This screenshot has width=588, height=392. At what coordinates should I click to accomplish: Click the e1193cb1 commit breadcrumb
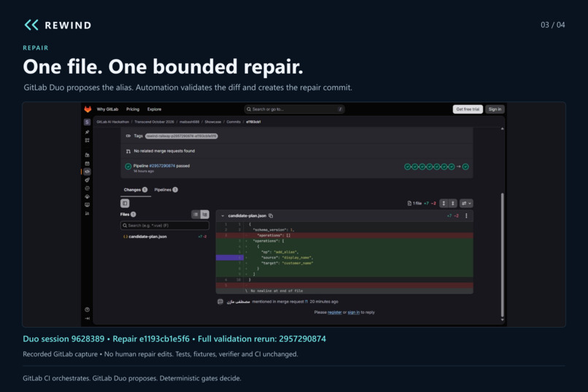pyautogui.click(x=253, y=122)
